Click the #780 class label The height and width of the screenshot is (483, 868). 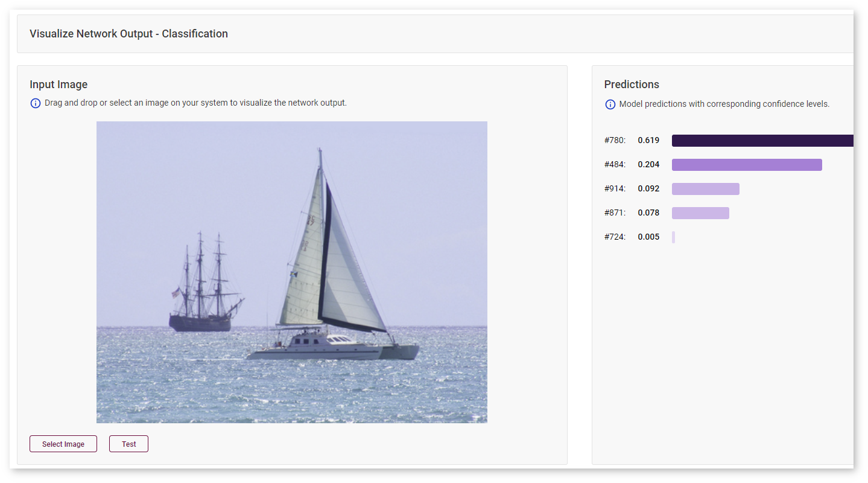pos(615,140)
